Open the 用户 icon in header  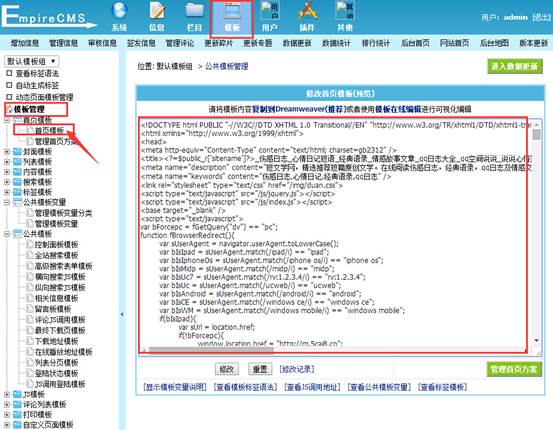tap(270, 16)
